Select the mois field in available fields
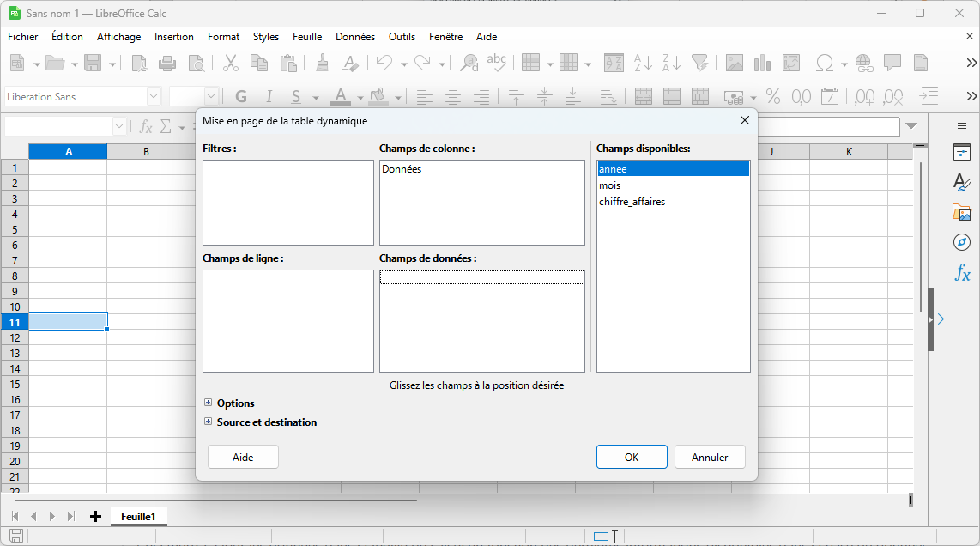 (610, 185)
